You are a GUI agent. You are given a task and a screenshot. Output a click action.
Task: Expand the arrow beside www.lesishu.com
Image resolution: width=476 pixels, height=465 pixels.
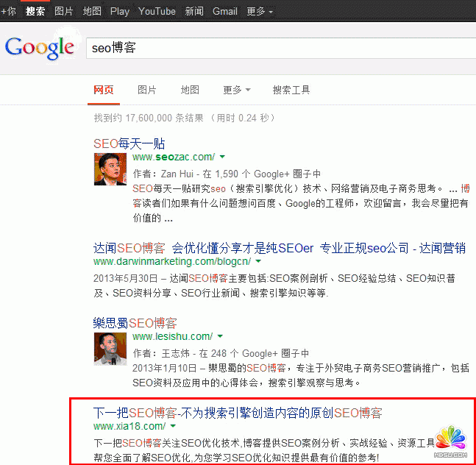pos(220,336)
